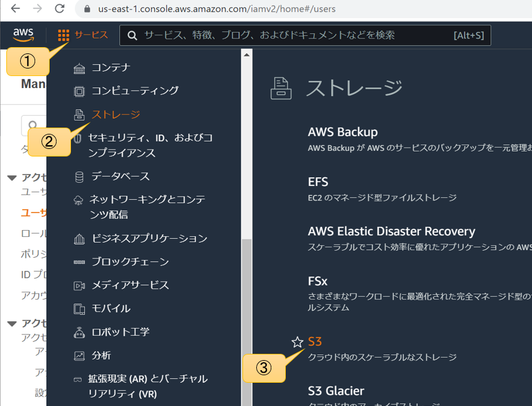Collapse the first アクセス section triangle in sidebar

tap(12, 177)
